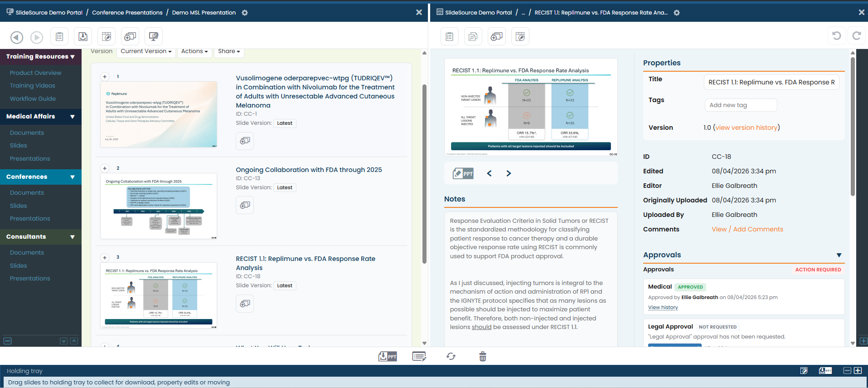Open the Ongoing Collaboration with FDA slide title

coord(309,170)
